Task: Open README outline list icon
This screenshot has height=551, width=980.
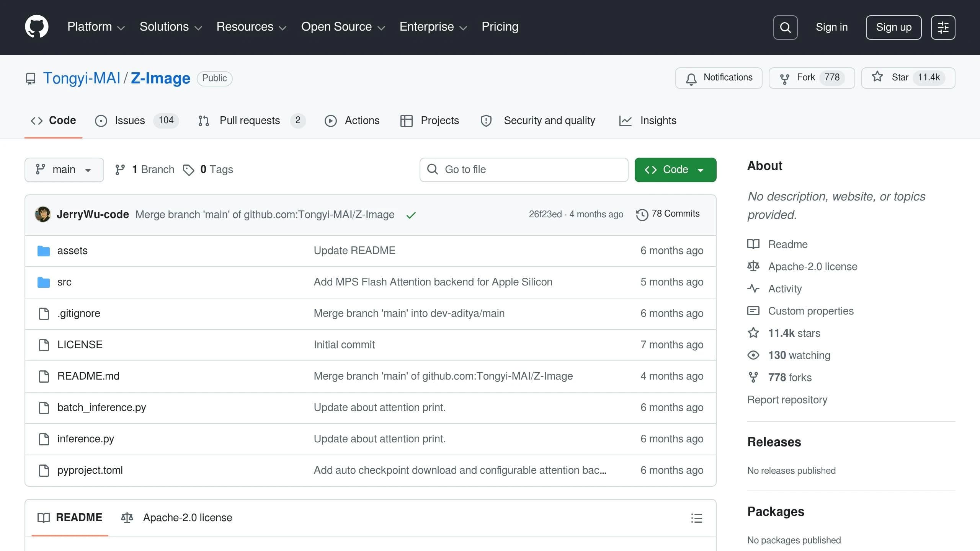Action: 696,518
